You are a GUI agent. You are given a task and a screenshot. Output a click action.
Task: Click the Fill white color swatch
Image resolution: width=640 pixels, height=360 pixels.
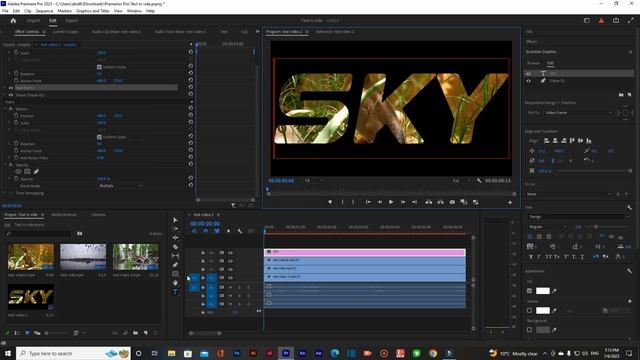[x=542, y=291]
